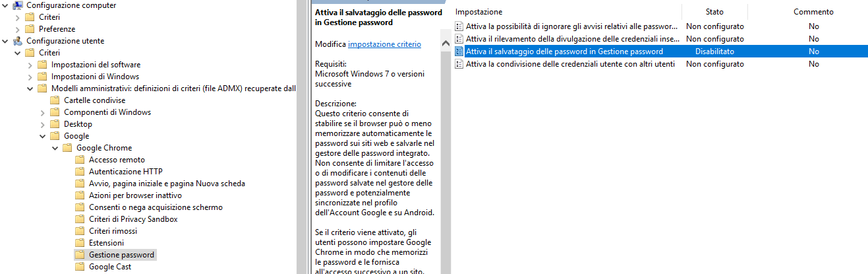Select Attiva il salvataggio delle password policy
Viewport: 868px width, 274px height.
pos(660,51)
